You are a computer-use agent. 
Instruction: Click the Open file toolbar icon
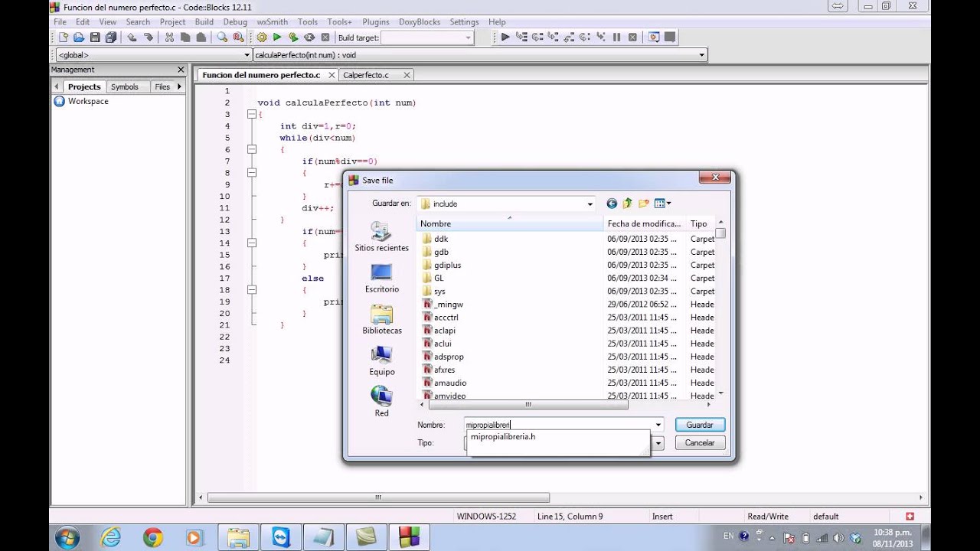[x=79, y=37]
